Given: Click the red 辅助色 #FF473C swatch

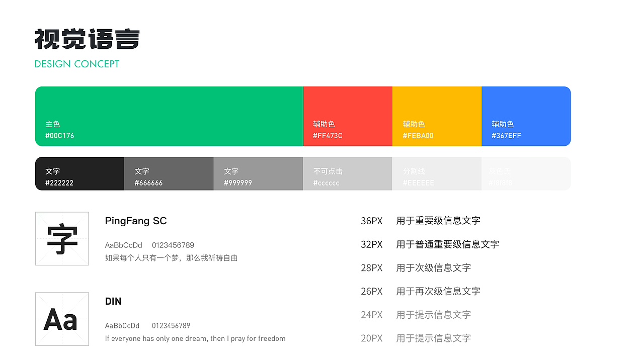Looking at the screenshot, I should [x=347, y=116].
